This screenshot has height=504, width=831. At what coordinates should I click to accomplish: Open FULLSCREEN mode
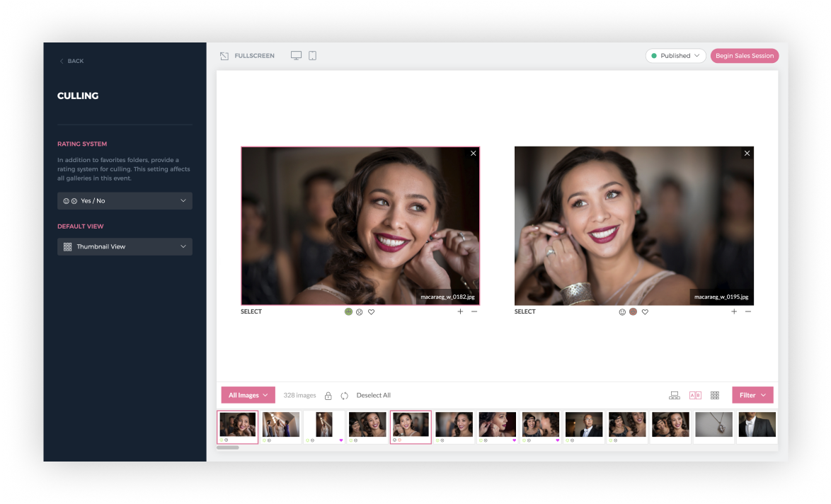tap(248, 56)
